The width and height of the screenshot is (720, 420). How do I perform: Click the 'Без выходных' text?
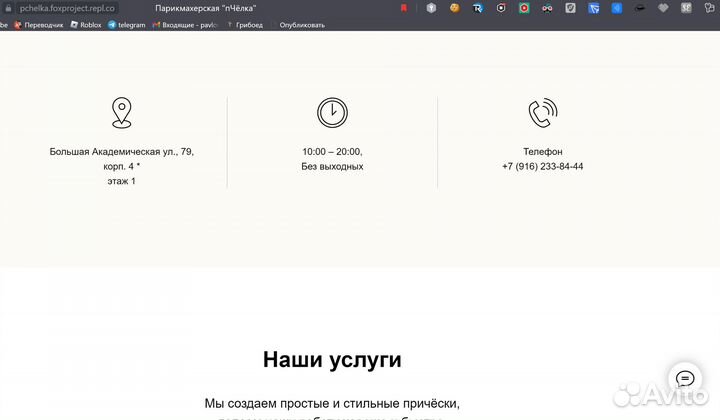pyautogui.click(x=332, y=166)
